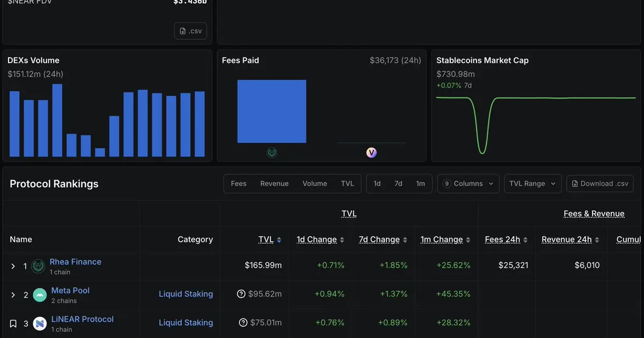Click the tallest bar in DEXs Volume chart

pos(57,120)
